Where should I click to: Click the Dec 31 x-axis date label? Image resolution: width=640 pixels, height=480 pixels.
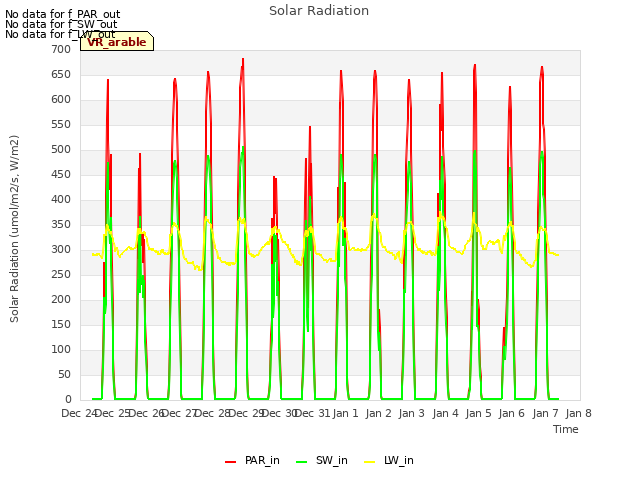coord(312,413)
